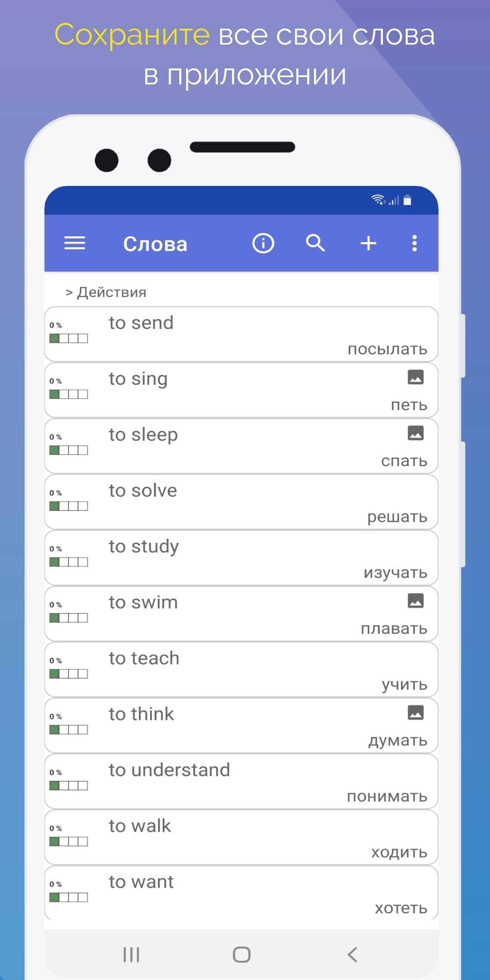
Task: Open the three-dot overflow menu
Action: point(414,244)
